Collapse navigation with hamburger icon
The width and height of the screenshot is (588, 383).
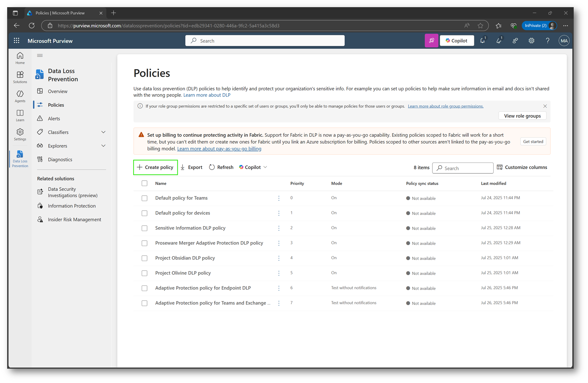coord(40,55)
